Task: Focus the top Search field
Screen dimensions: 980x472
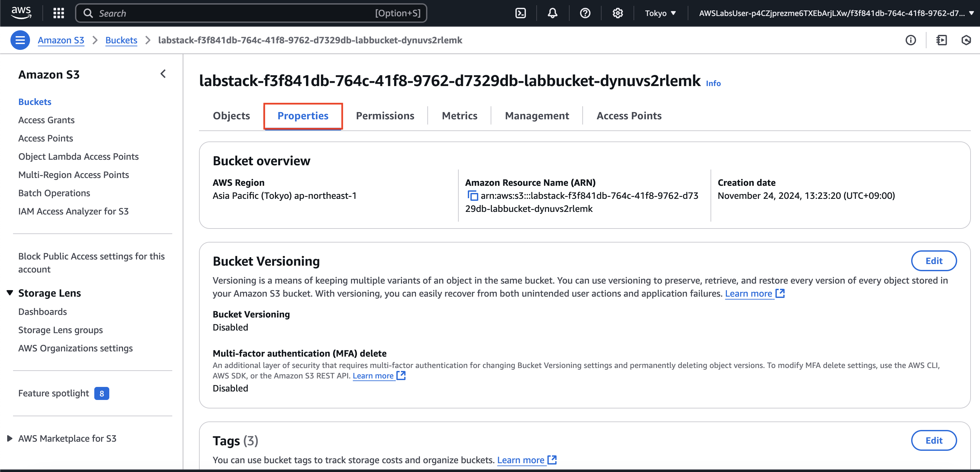Action: (251, 13)
